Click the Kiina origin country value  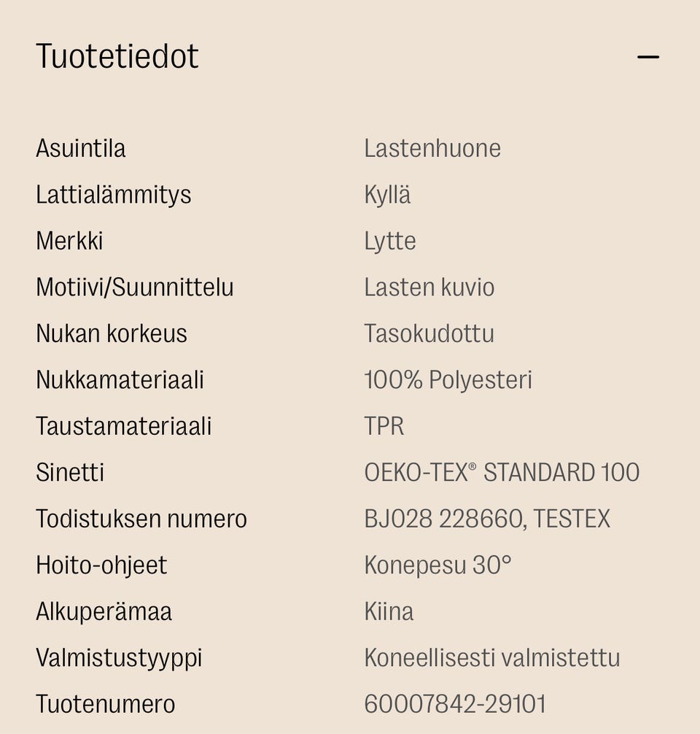(387, 611)
